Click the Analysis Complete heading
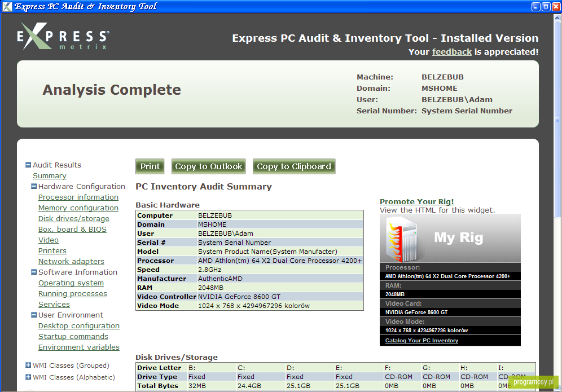Screen dimensions: 562x392 [112, 90]
